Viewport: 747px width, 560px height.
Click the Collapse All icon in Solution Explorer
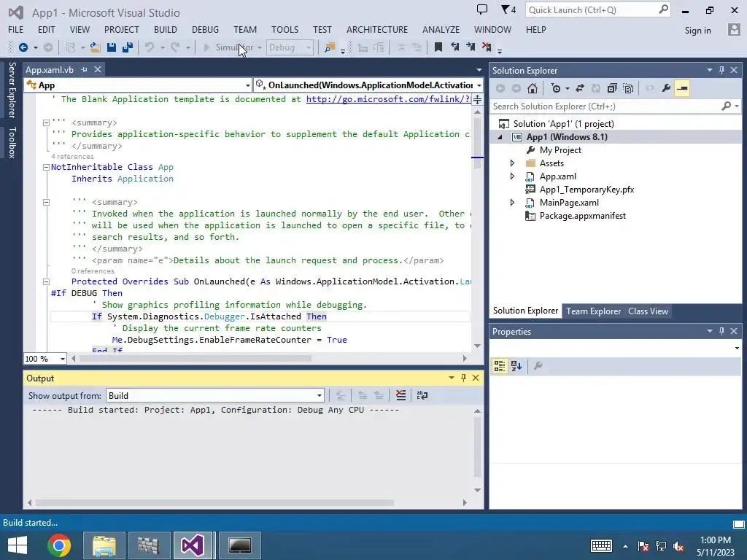612,88
